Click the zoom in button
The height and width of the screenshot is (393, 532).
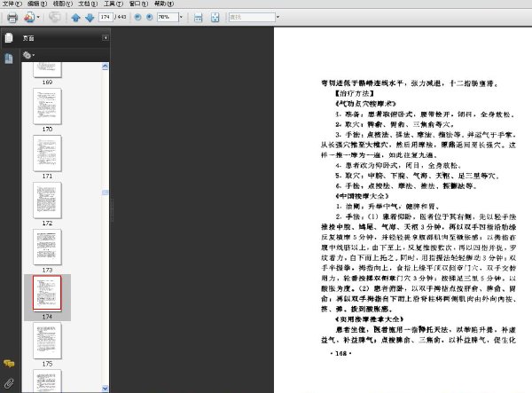tap(149, 17)
